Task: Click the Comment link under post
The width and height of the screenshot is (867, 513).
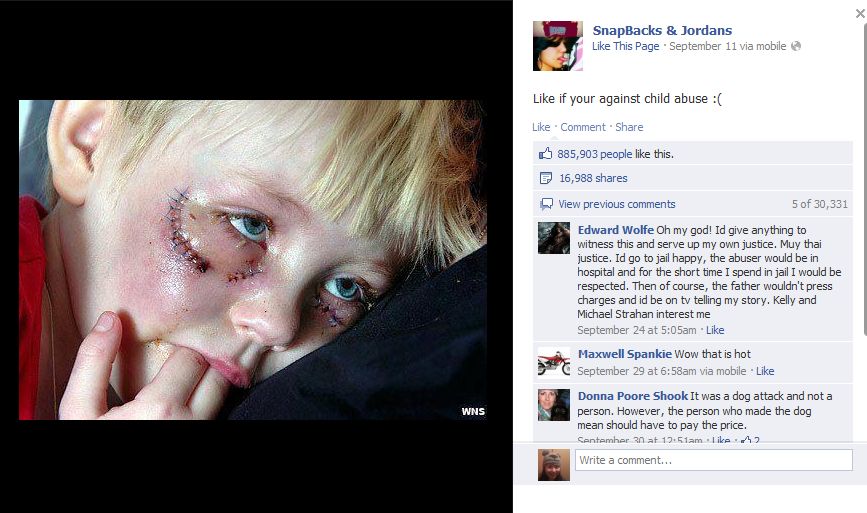Action: pos(583,127)
